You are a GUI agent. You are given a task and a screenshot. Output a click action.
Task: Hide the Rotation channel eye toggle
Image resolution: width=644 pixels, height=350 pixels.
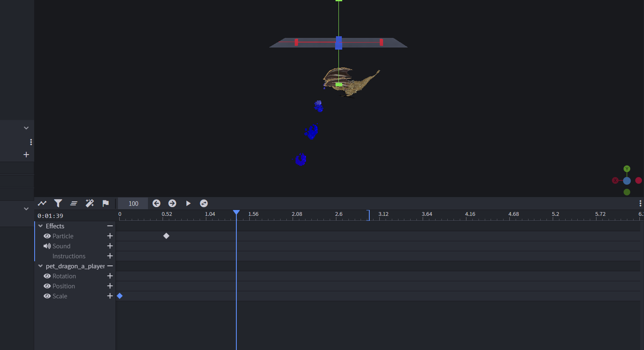47,276
